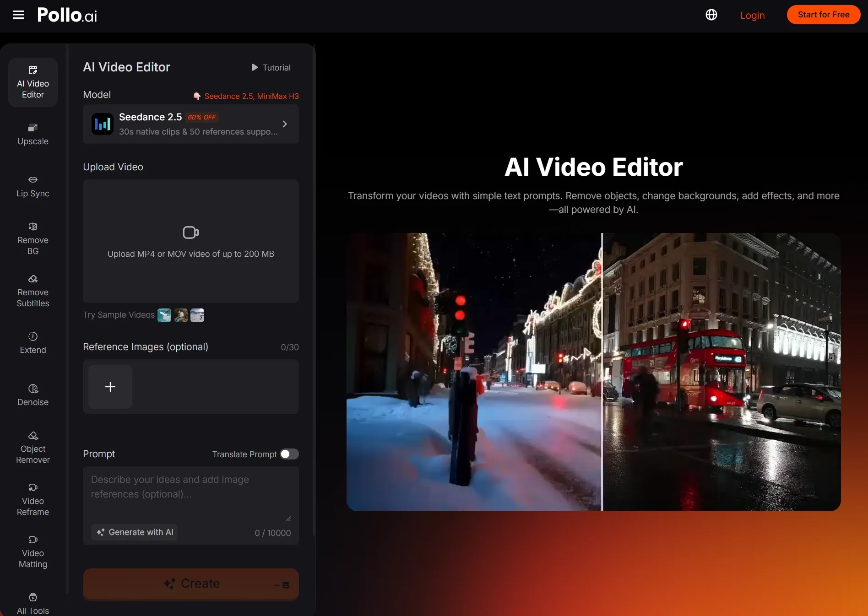Viewport: 868px width, 616px height.
Task: Click the Login link
Action: (x=752, y=15)
